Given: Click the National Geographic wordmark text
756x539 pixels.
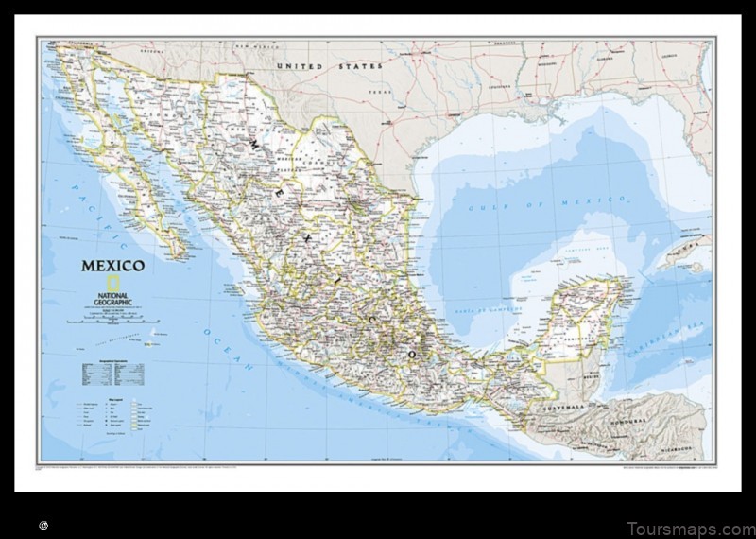Looking at the screenshot, I should click(x=112, y=299).
